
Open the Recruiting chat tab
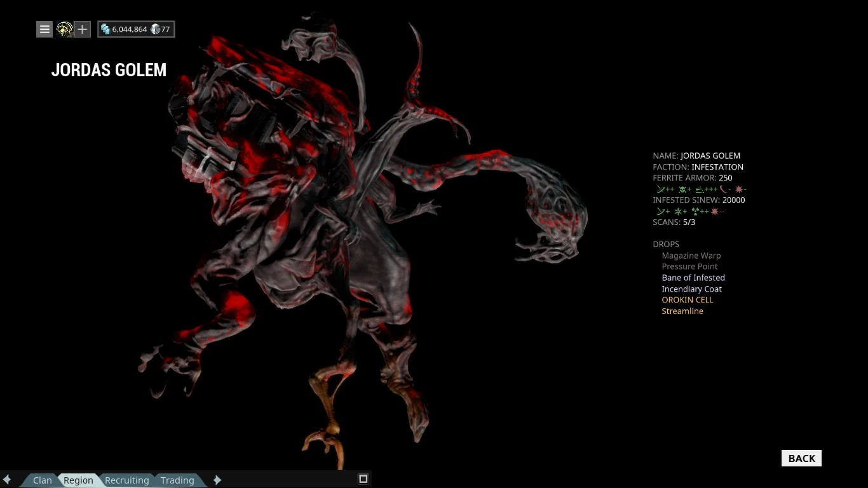pyautogui.click(x=126, y=480)
